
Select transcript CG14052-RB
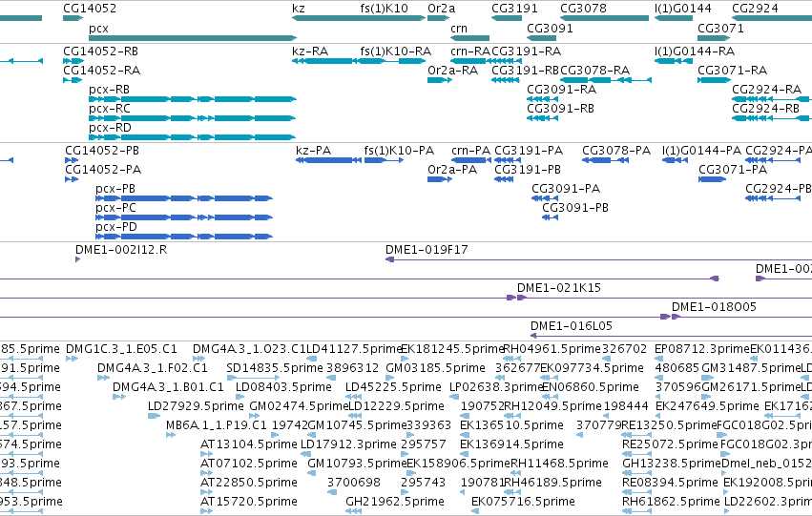pos(73,61)
